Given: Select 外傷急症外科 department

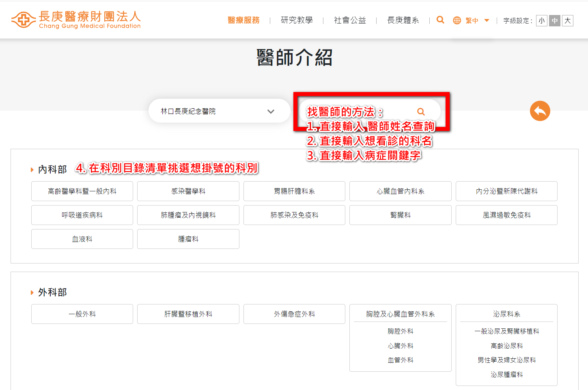Looking at the screenshot, I should point(294,314).
